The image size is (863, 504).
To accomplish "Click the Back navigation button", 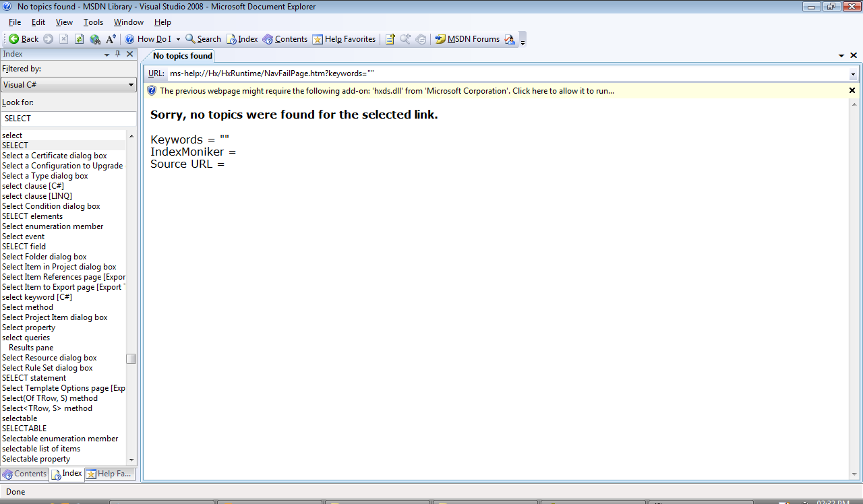I will [x=24, y=39].
